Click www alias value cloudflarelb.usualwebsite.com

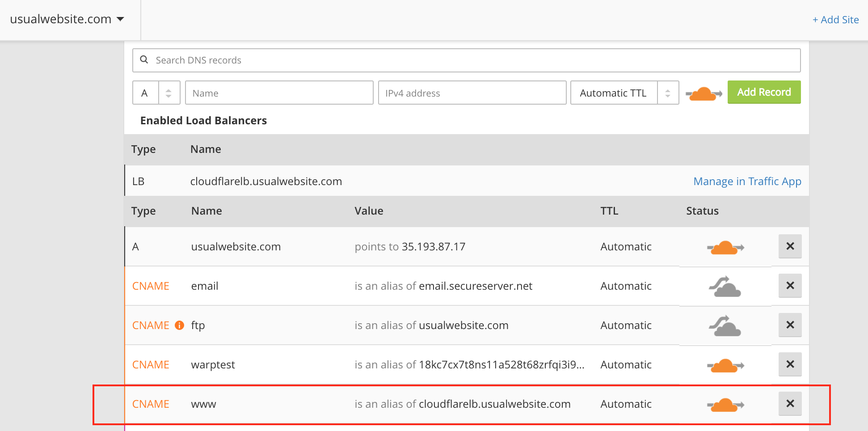pos(495,404)
